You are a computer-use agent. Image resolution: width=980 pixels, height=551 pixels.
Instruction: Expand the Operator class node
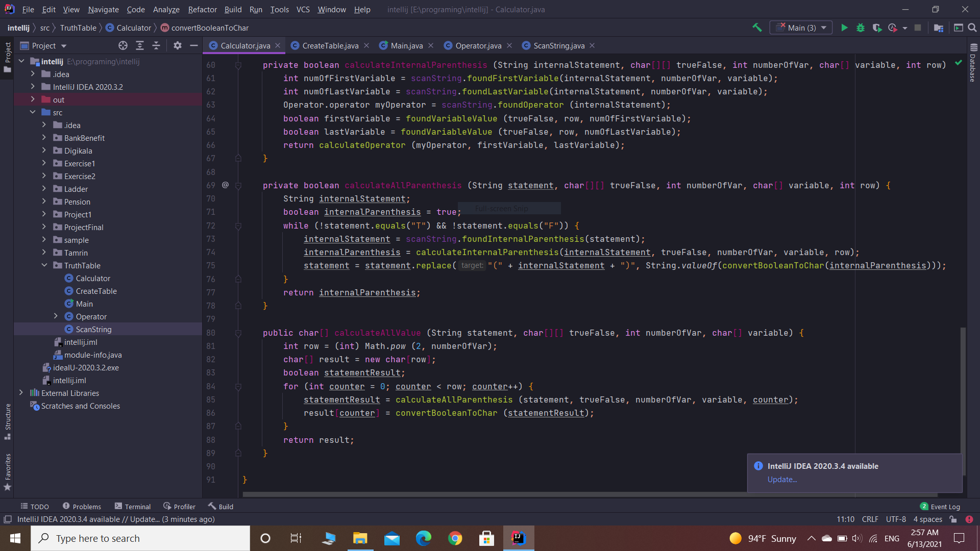click(x=56, y=316)
